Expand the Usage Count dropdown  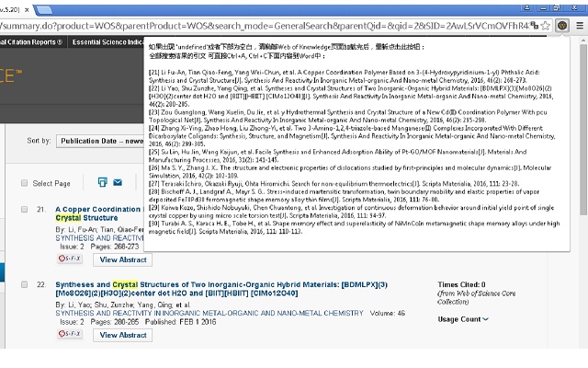click(x=463, y=319)
